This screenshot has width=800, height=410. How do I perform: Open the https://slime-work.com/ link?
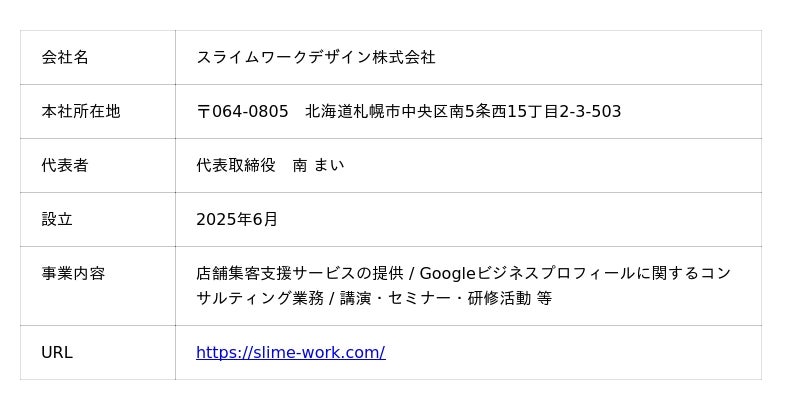click(x=290, y=352)
